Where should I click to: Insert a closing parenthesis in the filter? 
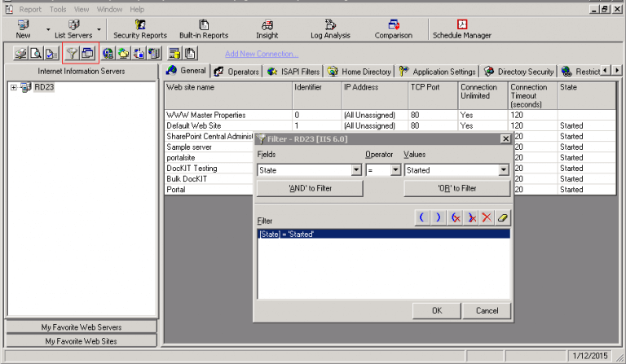[x=439, y=217]
